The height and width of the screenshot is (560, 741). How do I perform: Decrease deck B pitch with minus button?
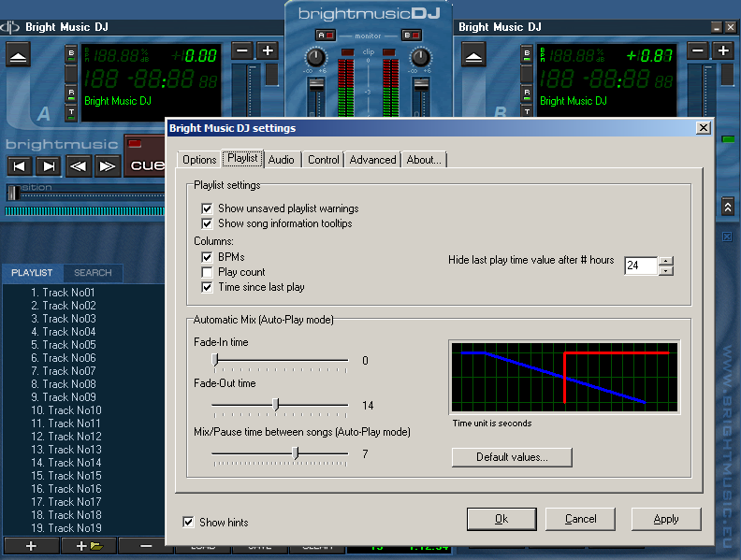point(698,50)
